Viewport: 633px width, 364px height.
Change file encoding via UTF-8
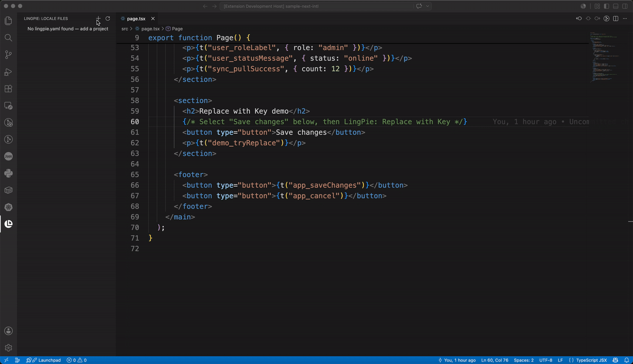546,360
